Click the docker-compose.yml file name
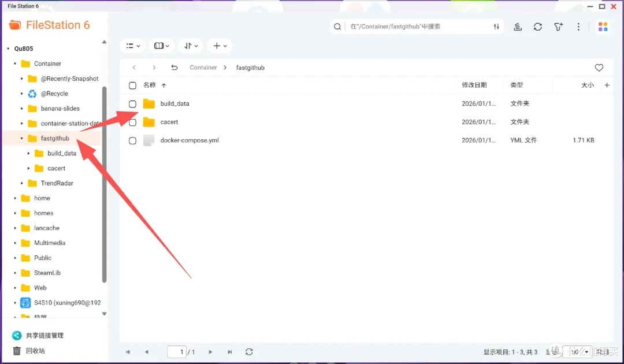 190,140
